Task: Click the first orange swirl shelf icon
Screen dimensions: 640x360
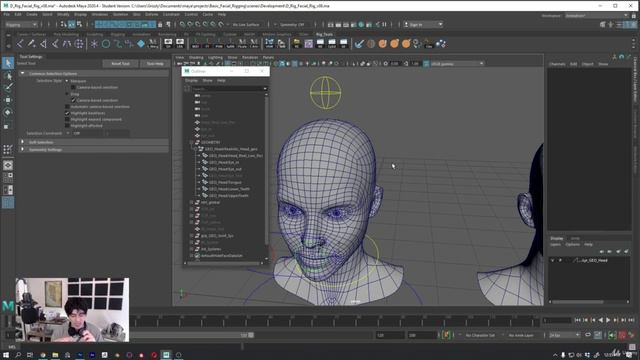Action: pyautogui.click(x=382, y=44)
